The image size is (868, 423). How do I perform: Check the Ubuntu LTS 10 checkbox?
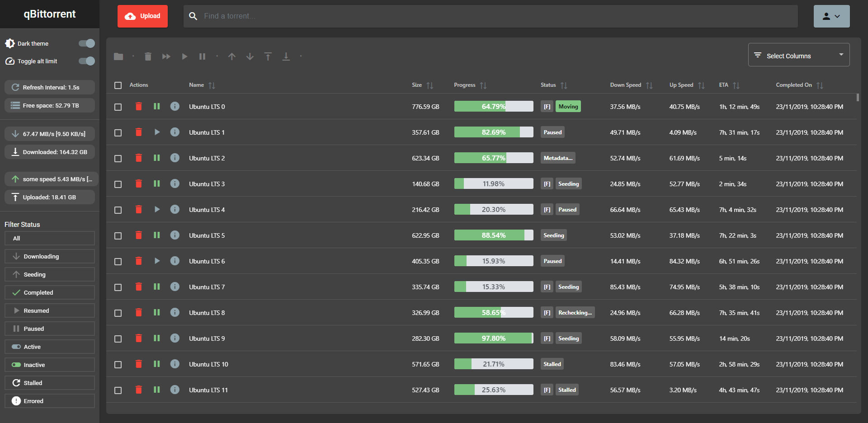pyautogui.click(x=118, y=365)
